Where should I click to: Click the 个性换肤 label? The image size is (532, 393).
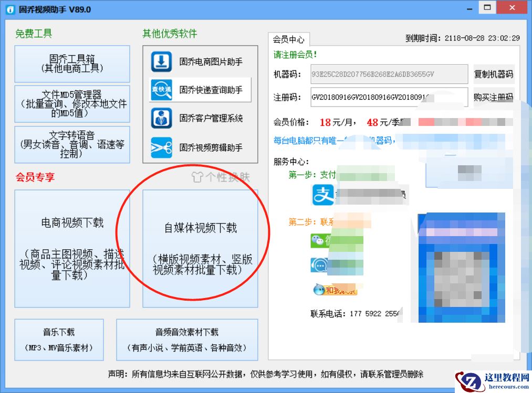(x=227, y=177)
